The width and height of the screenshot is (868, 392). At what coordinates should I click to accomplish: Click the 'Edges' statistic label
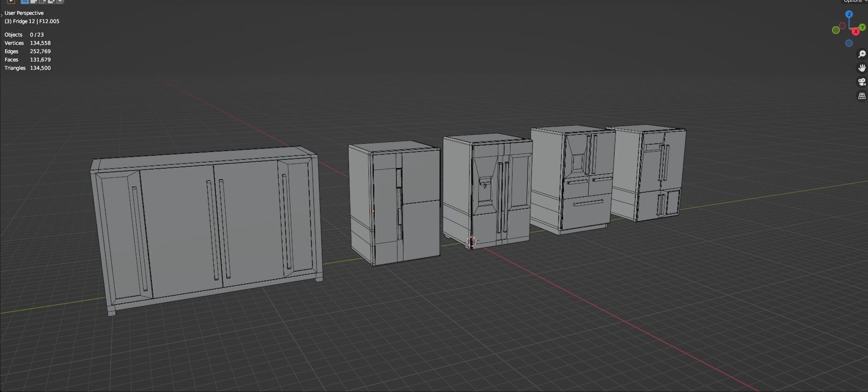(12, 51)
